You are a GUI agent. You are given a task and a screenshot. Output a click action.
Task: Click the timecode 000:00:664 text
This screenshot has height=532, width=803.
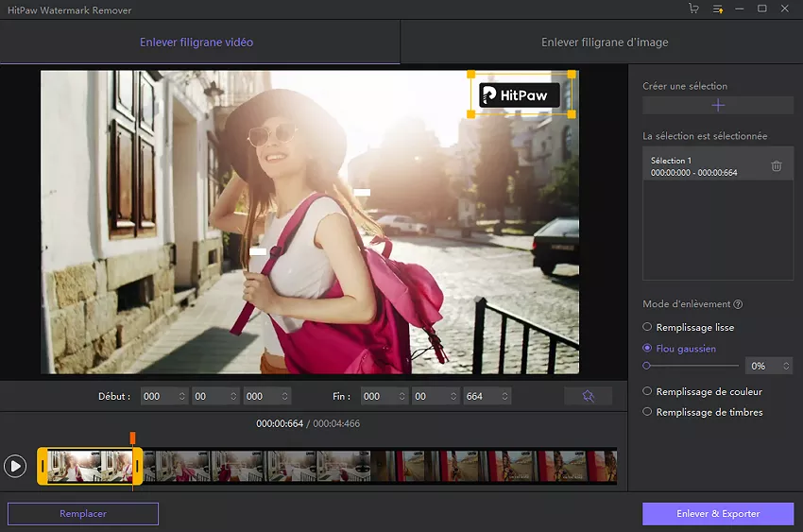coord(280,423)
